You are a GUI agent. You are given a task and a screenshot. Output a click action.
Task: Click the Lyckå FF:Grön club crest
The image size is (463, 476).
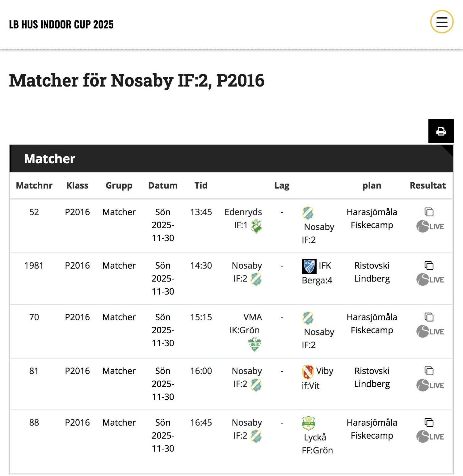[308, 423]
